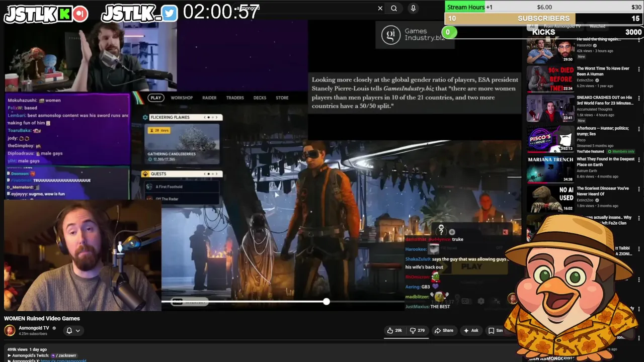Click the 'The Scariest Dinosaur You've Never Heard Of' title
The width and height of the screenshot is (644, 362).
coord(603,191)
